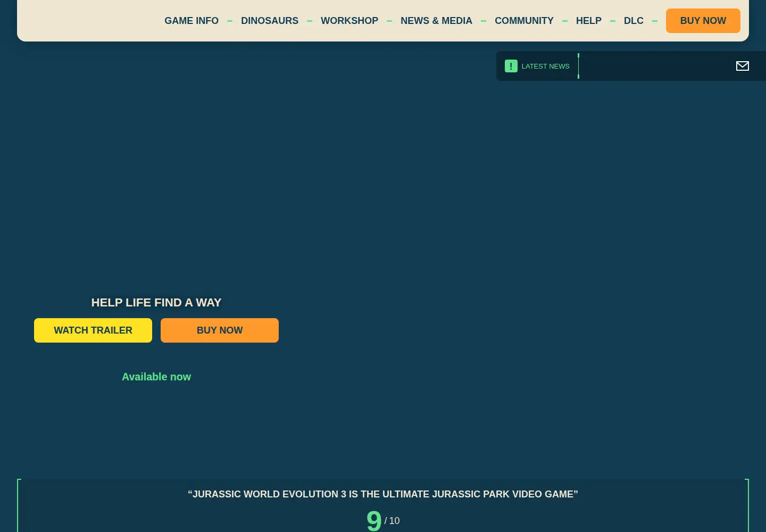Open the Game Info menu
Screen dimensions: 766x532
(x=191, y=21)
